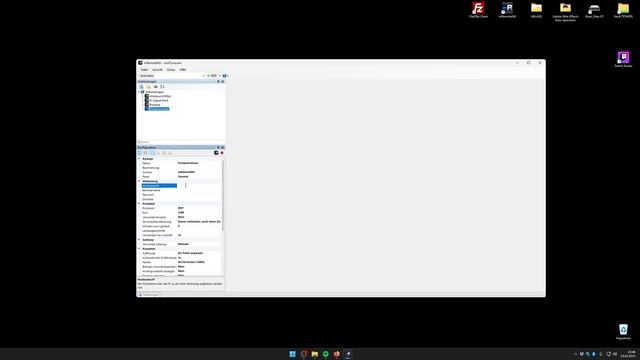Open the Datei menu
640x360 pixels.
pos(144,70)
